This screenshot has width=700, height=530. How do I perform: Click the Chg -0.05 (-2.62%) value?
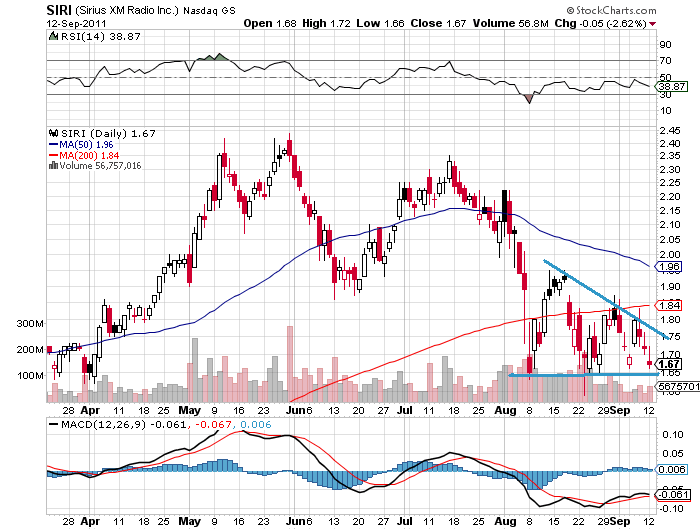click(600, 23)
